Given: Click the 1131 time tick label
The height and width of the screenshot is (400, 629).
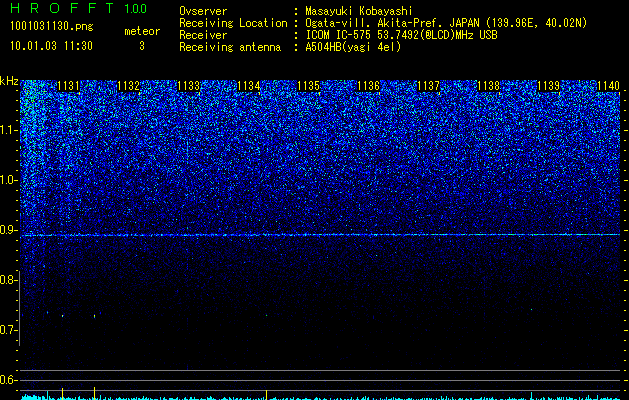Looking at the screenshot, I should pos(68,86).
